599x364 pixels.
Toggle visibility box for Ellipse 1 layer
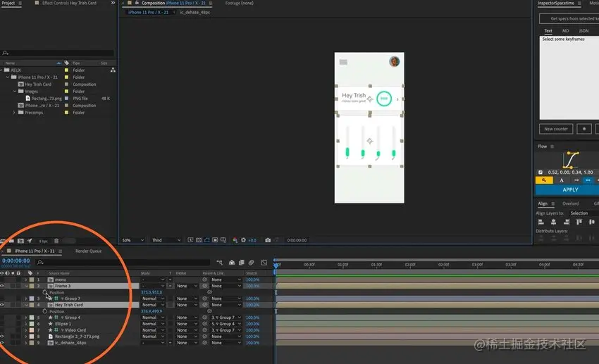point(2,324)
